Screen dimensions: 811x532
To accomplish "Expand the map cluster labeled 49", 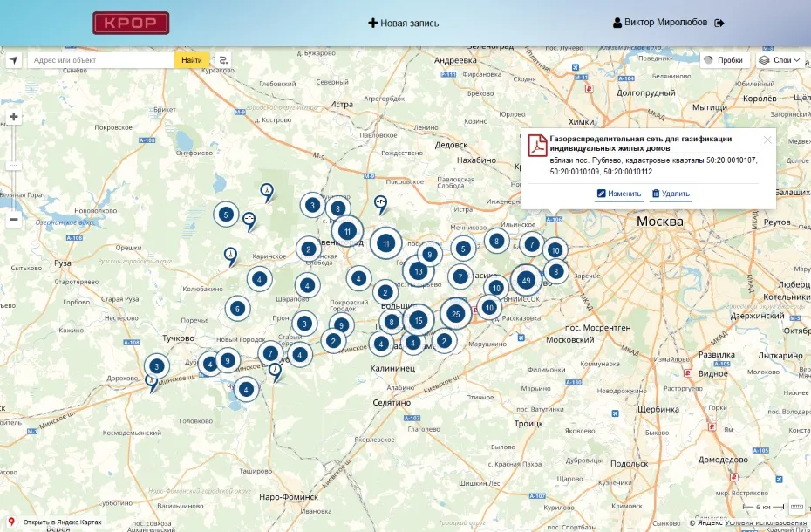I will [525, 281].
